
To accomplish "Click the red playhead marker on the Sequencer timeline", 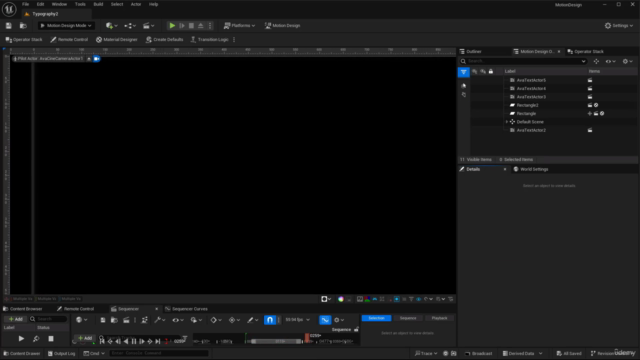I will (307, 337).
